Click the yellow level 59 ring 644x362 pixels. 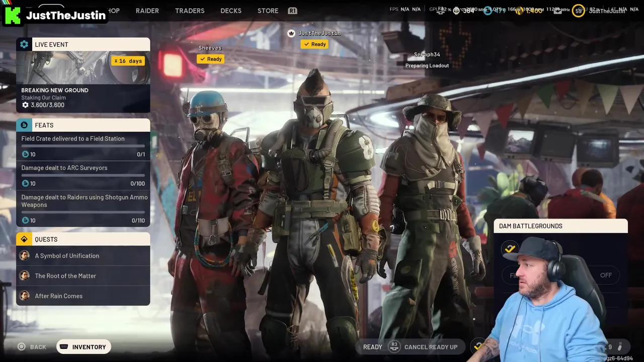[579, 11]
